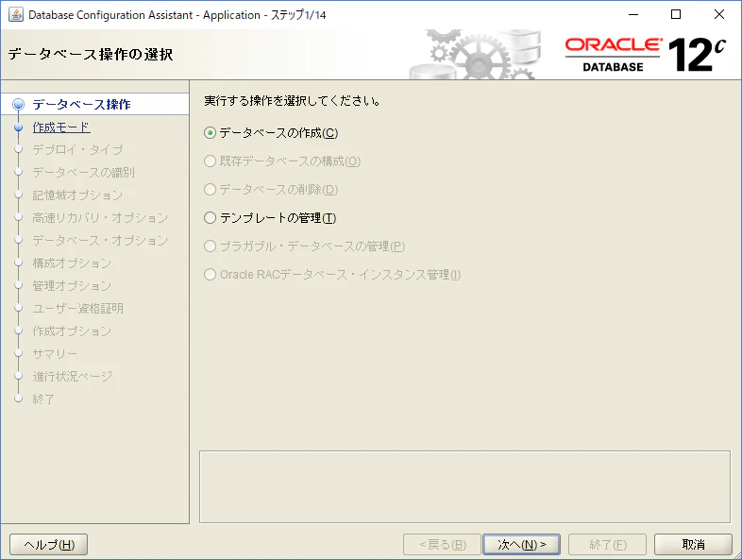Open help with ヘルプ(H) button
This screenshot has width=742, height=560.
point(49,544)
